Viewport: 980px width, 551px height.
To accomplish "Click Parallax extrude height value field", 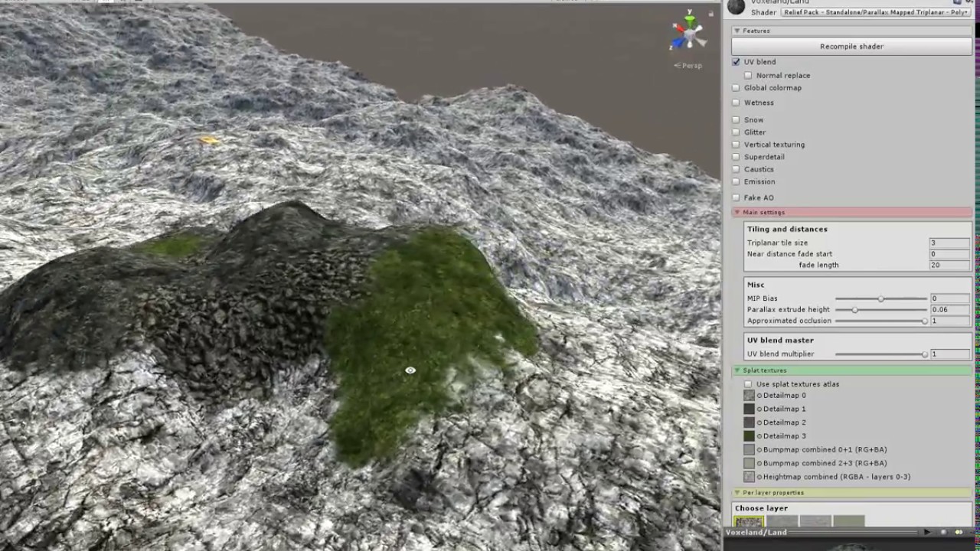I will (x=950, y=310).
